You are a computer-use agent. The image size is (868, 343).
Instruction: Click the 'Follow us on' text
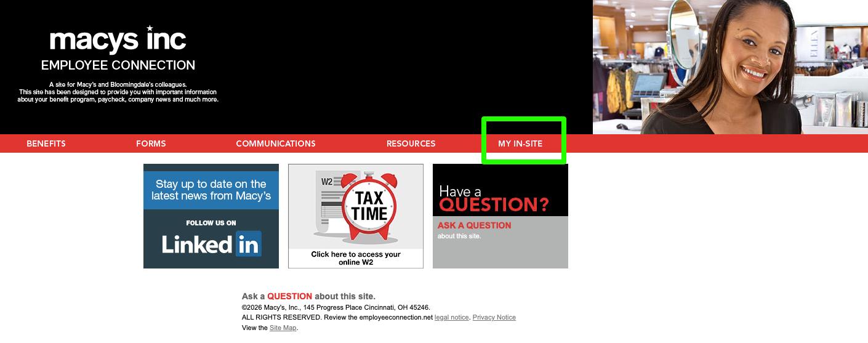pos(211,223)
